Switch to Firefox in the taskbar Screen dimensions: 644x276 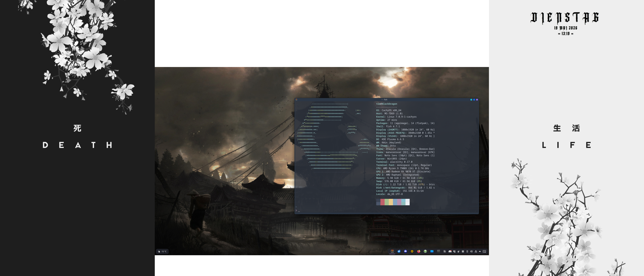pyautogui.click(x=419, y=251)
